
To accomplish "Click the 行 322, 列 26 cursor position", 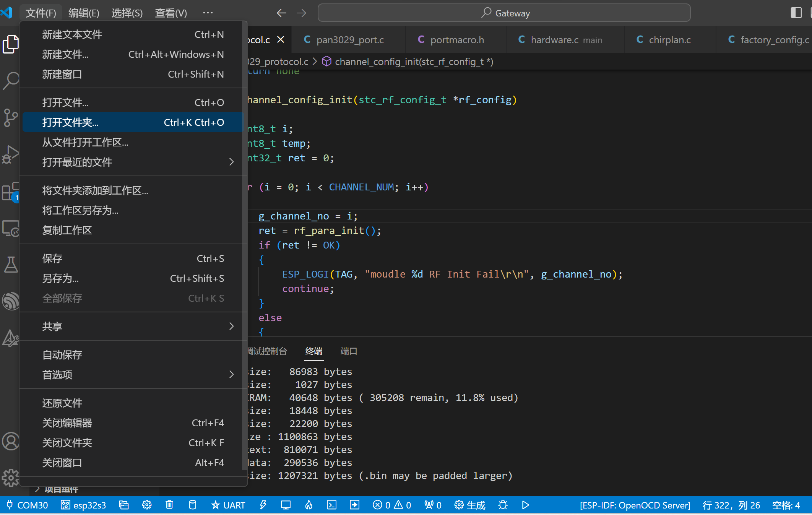I will point(731,505).
